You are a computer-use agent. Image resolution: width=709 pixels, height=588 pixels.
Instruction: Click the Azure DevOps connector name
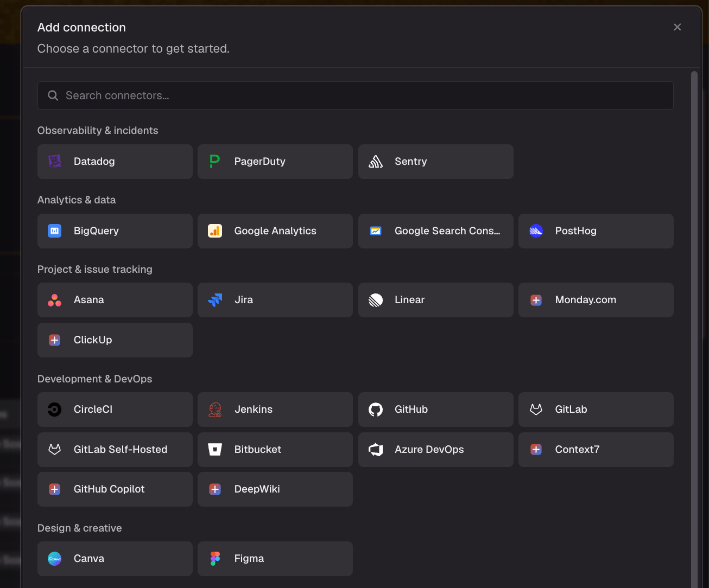click(x=429, y=450)
